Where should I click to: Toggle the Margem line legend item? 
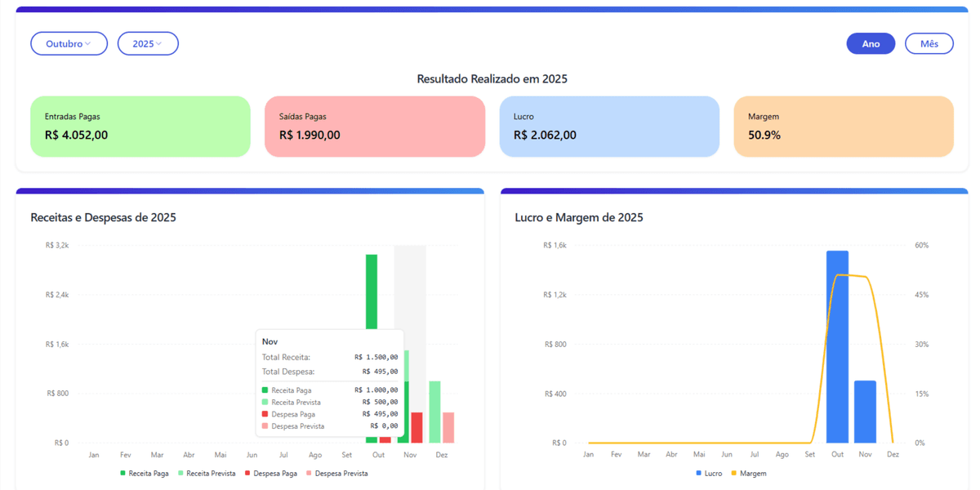tap(749, 474)
